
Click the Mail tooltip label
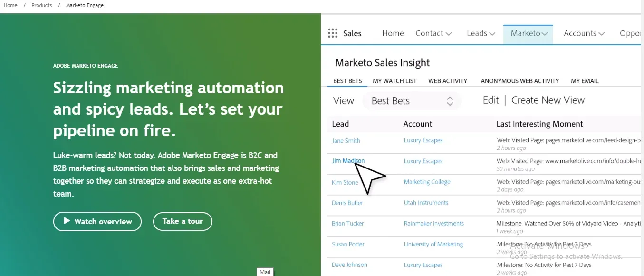point(265,272)
